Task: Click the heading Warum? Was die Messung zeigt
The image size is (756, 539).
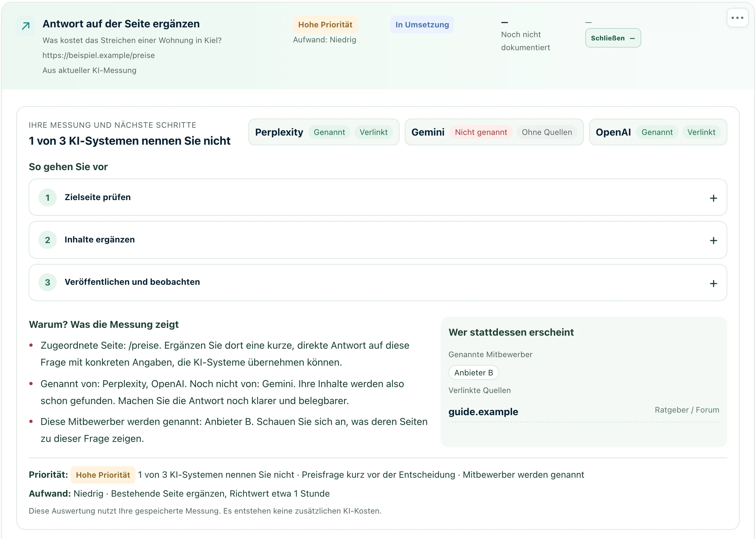Action: pyautogui.click(x=104, y=324)
